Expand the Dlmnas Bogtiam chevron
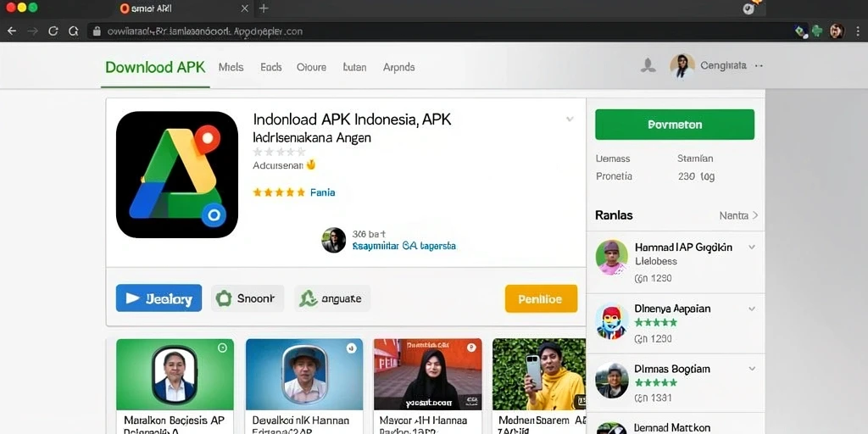The height and width of the screenshot is (434, 868). click(x=752, y=368)
